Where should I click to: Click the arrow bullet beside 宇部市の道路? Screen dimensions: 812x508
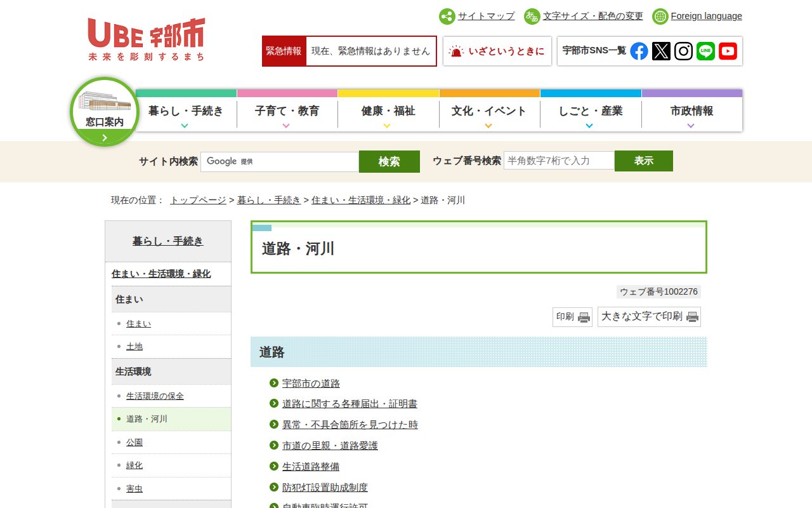(274, 383)
